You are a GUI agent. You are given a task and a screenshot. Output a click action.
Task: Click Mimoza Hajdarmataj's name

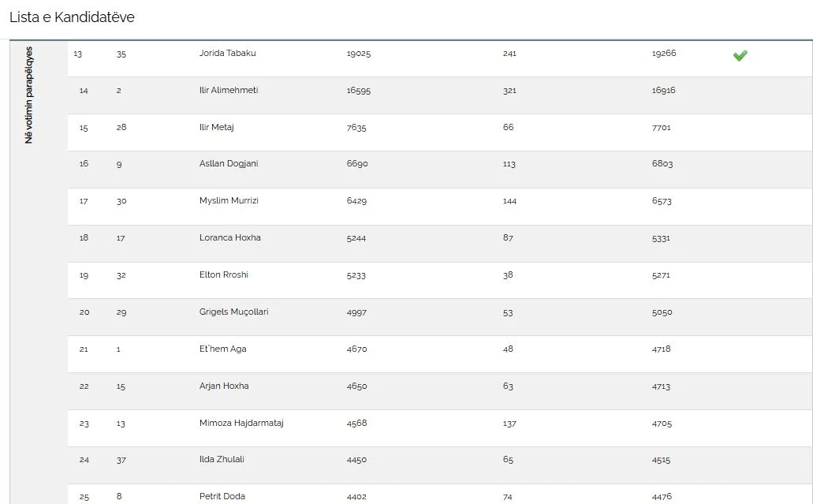(241, 424)
